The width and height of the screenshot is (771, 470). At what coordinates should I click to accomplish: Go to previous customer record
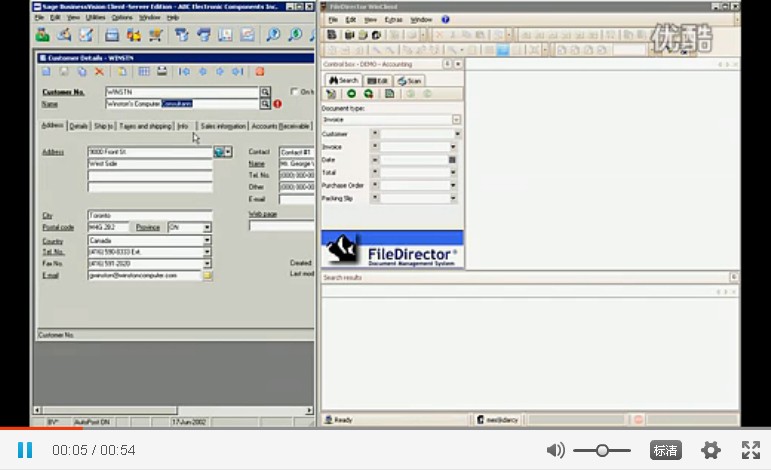coord(203,72)
